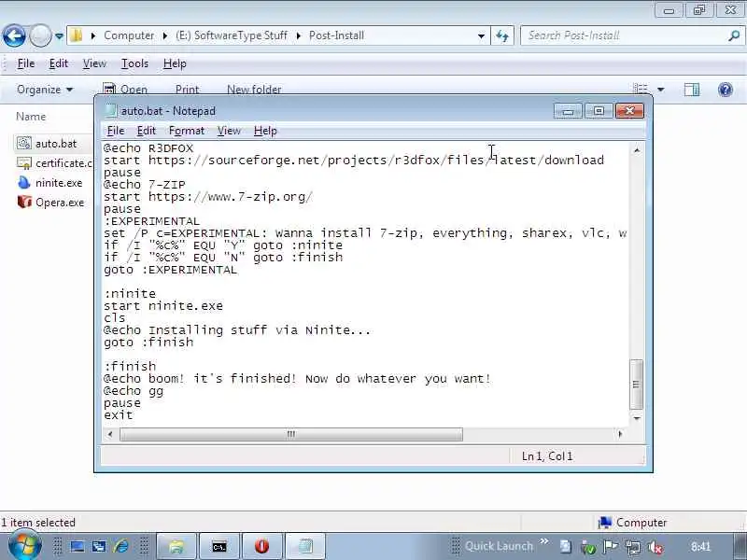This screenshot has width=747, height=560.
Task: Click Computer in address breadcrumb
Action: pos(129,35)
